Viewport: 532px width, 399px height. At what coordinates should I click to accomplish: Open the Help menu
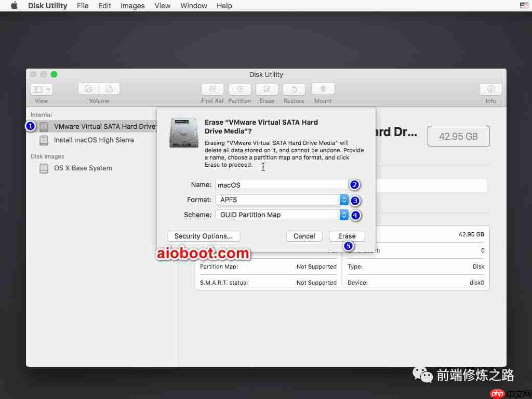(224, 6)
